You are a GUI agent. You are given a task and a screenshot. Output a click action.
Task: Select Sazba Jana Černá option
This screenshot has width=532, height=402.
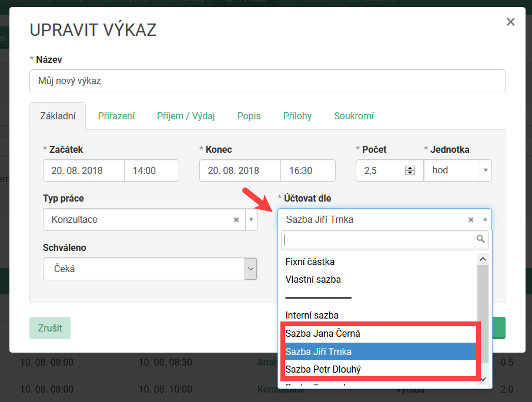(x=323, y=334)
